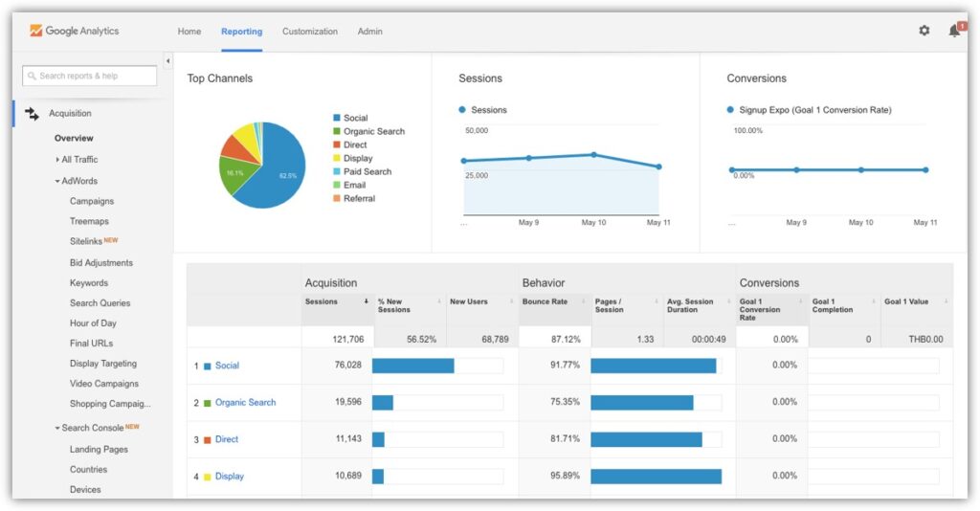Open Treemaps report
The height and width of the screenshot is (511, 980).
89,221
